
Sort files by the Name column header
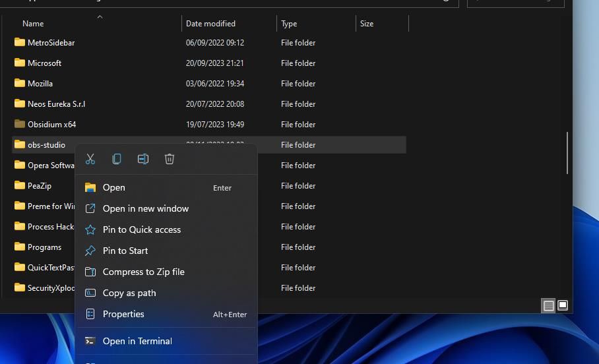(x=33, y=24)
